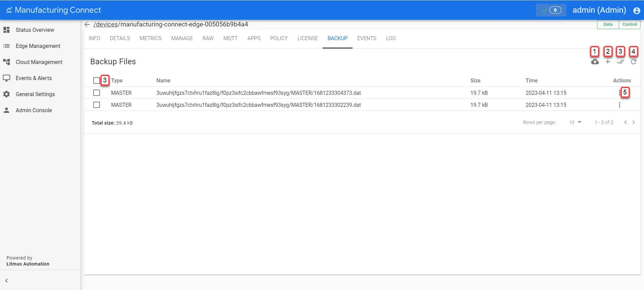This screenshot has width=644, height=290.
Task: Click the upload backup cloud icon
Action: [595, 62]
